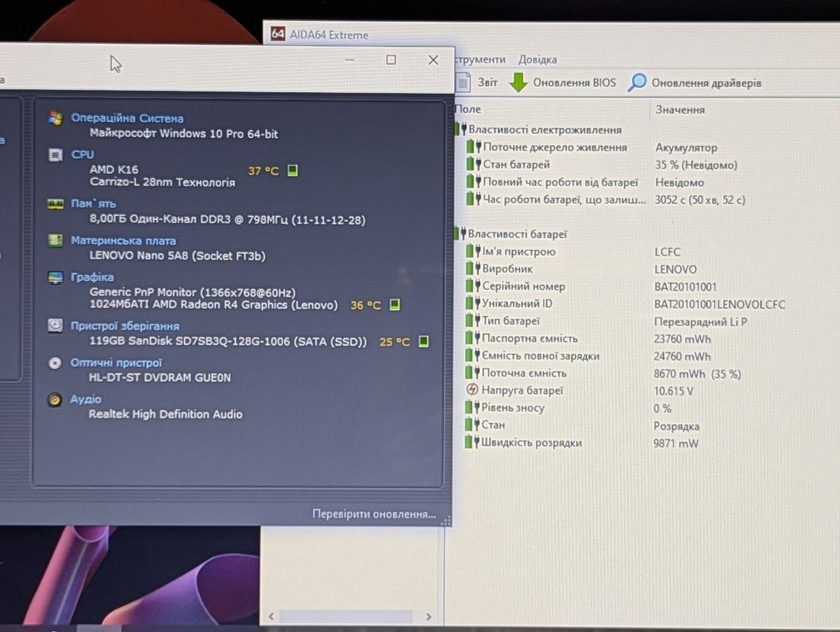The width and height of the screenshot is (840, 632).
Task: Click the green indicator next to 25 °C
Action: coord(424,341)
